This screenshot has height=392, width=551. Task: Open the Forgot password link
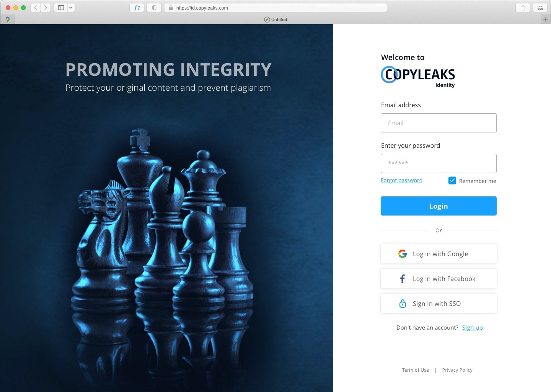coord(401,180)
